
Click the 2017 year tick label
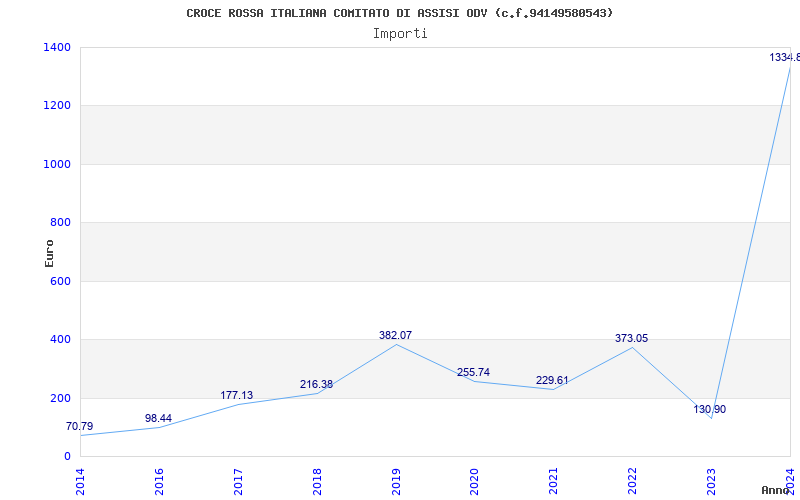pos(238,481)
